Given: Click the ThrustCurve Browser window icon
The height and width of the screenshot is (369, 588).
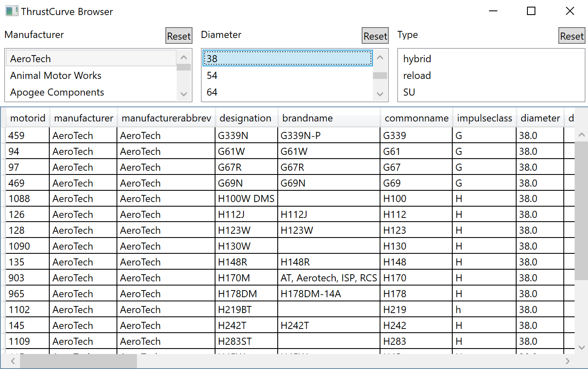Looking at the screenshot, I should pos(12,11).
